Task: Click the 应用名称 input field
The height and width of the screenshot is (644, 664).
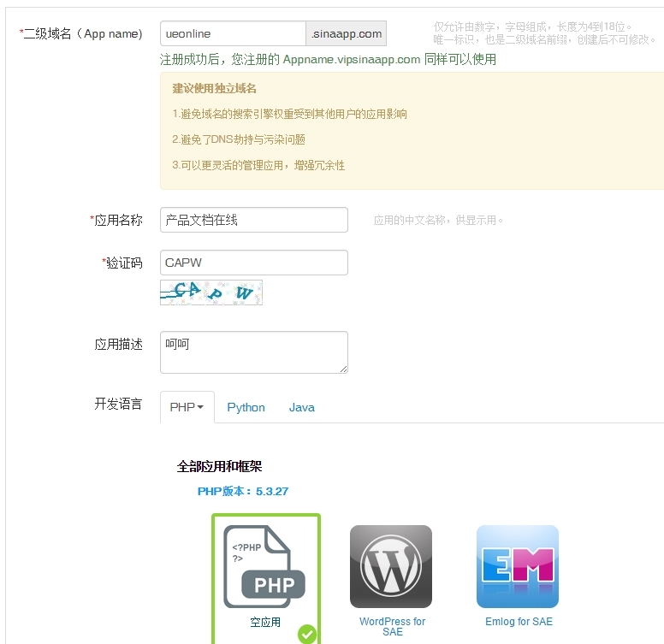Action: (254, 220)
